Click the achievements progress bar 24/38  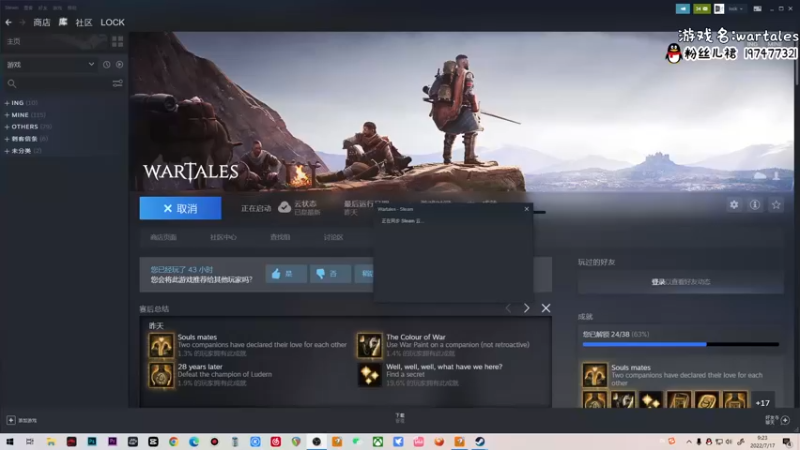tap(681, 344)
